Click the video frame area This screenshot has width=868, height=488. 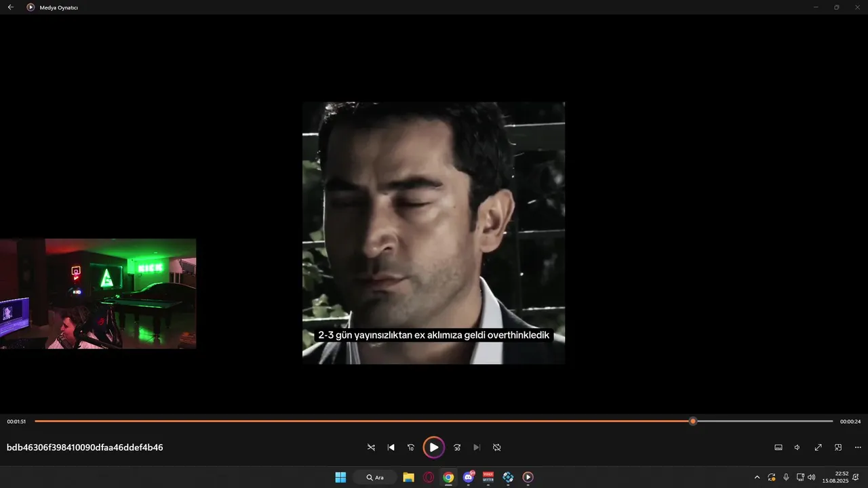coord(433,232)
